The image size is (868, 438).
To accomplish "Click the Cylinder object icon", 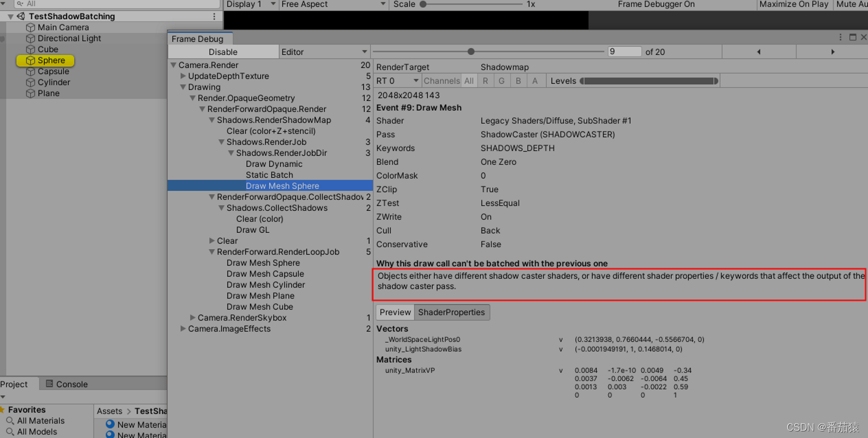I will pyautogui.click(x=31, y=82).
